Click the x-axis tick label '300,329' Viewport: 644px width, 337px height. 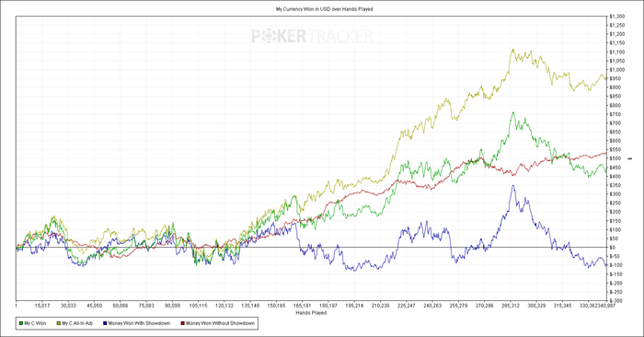click(x=536, y=306)
